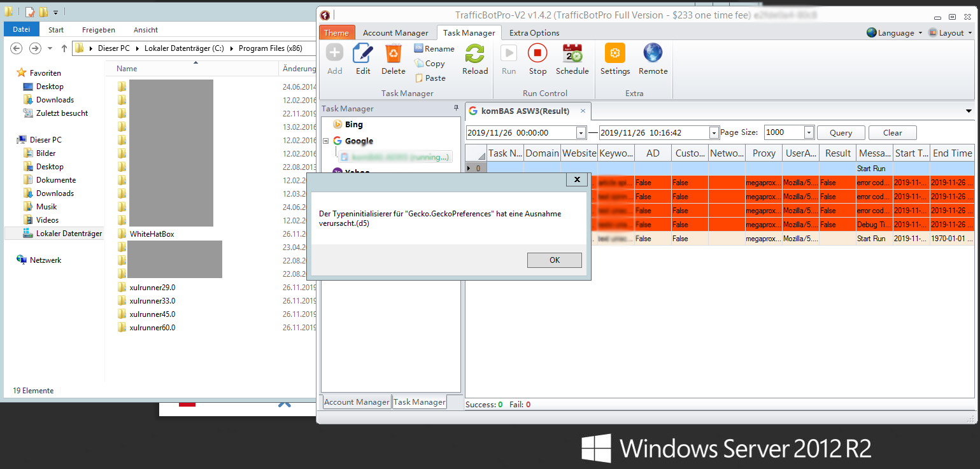The image size is (980, 469).
Task: Click the Run control icon
Action: point(509,53)
